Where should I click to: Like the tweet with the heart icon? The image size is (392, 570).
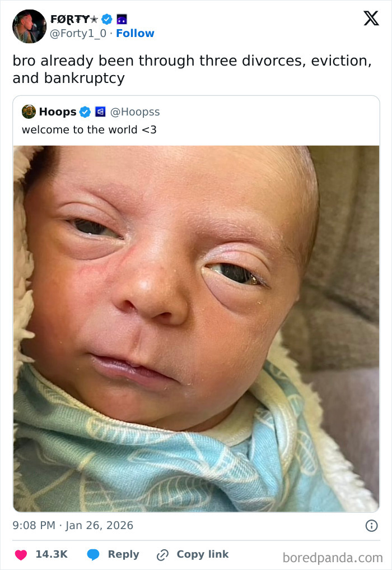click(21, 555)
